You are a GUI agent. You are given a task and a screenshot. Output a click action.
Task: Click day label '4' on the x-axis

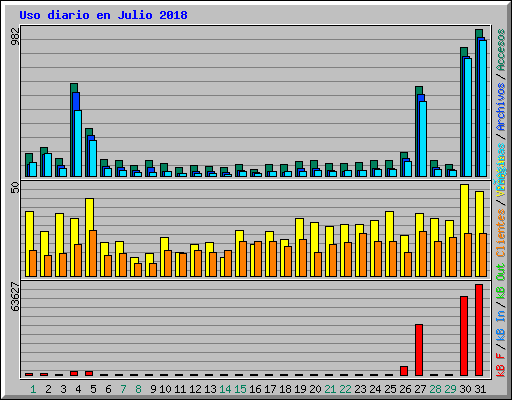(78, 389)
